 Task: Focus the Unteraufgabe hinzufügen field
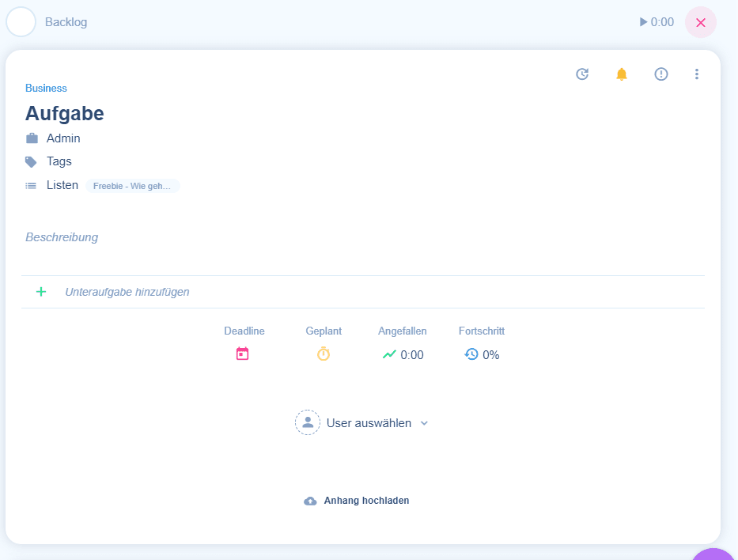[127, 292]
